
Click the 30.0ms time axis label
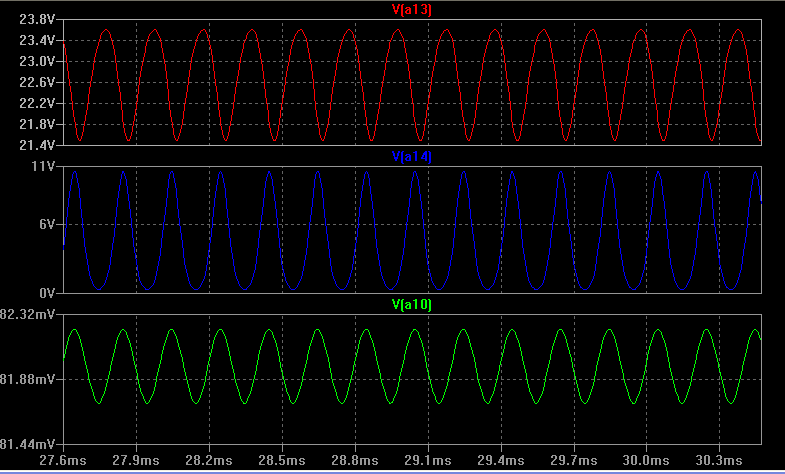click(646, 460)
